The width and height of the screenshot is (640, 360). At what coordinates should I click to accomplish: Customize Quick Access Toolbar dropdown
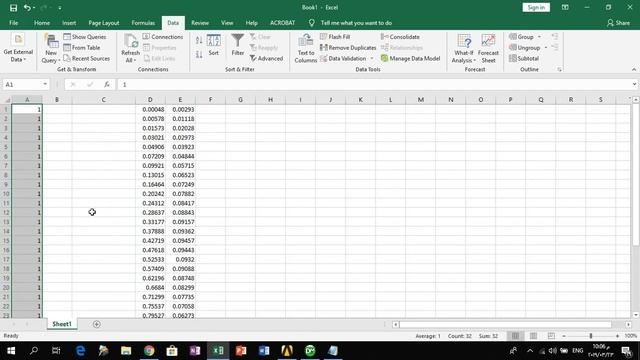click(x=60, y=8)
